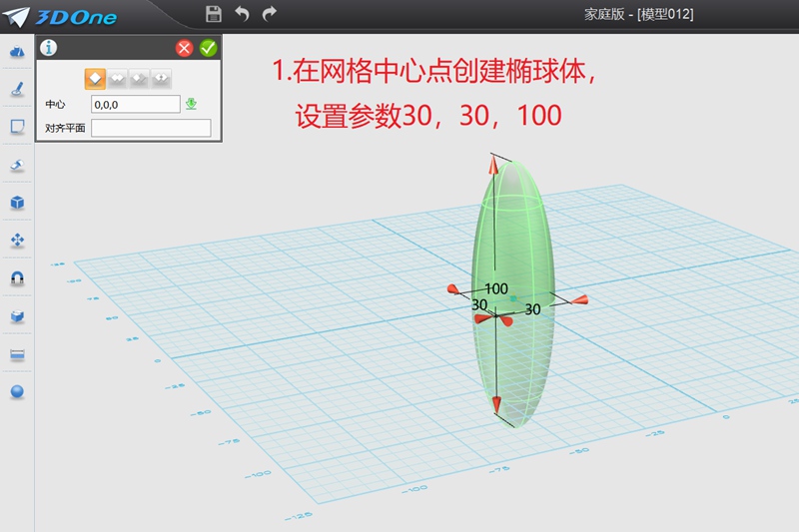Confirm the ellipsoid with green checkmark
The width and height of the screenshot is (799, 532).
[208, 48]
